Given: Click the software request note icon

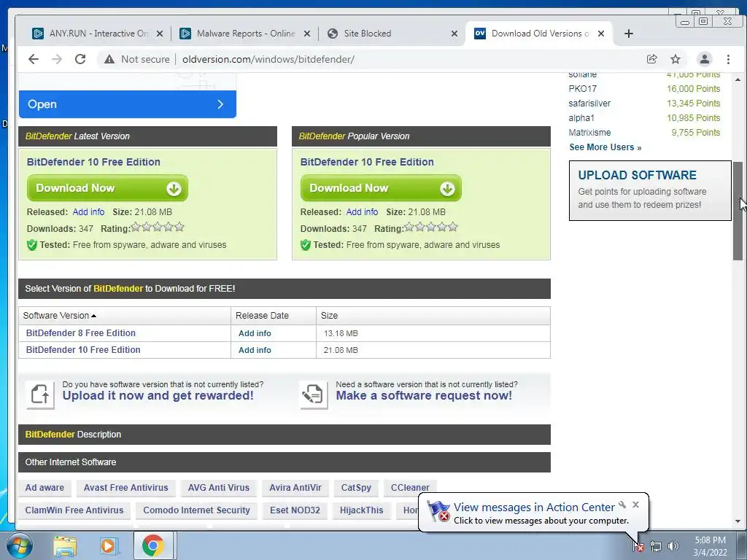Looking at the screenshot, I should pyautogui.click(x=314, y=394).
